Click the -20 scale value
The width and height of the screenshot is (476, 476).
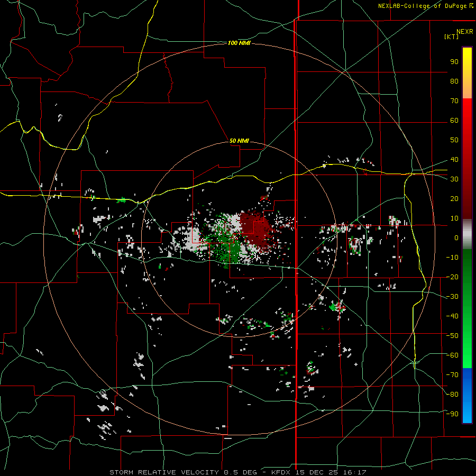[452, 277]
